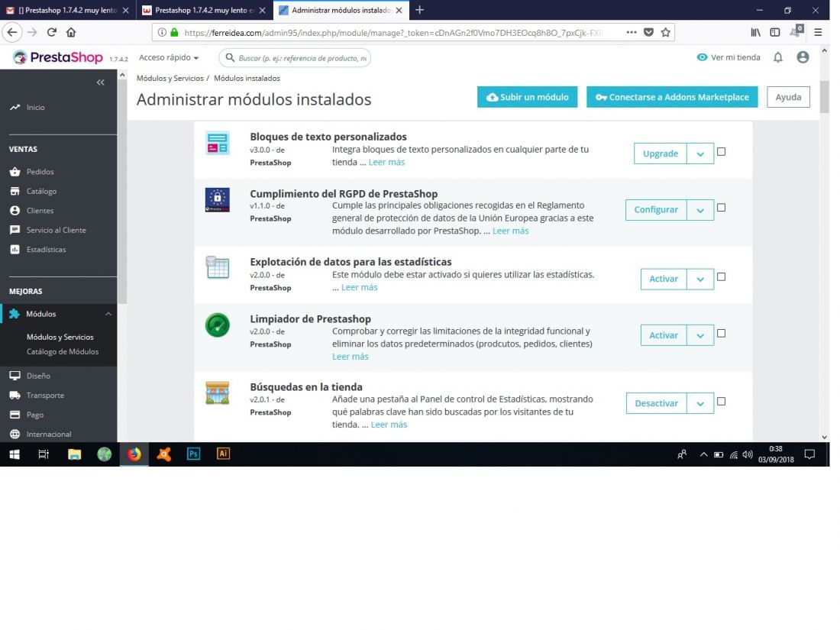This screenshot has width=840, height=630.
Task: Click Limpiador de Prestashop module icon
Action: click(218, 325)
